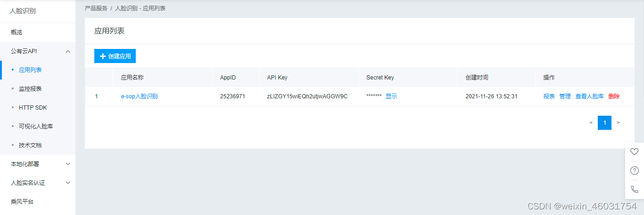Click the 创建时间 column header
Viewport: 644px width, 215px height.
coord(477,78)
